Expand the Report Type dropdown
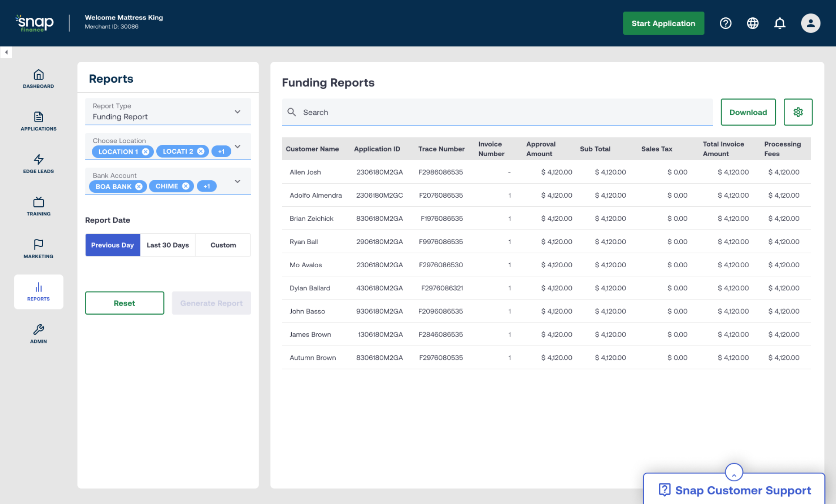The height and width of the screenshot is (504, 836). [x=238, y=112]
